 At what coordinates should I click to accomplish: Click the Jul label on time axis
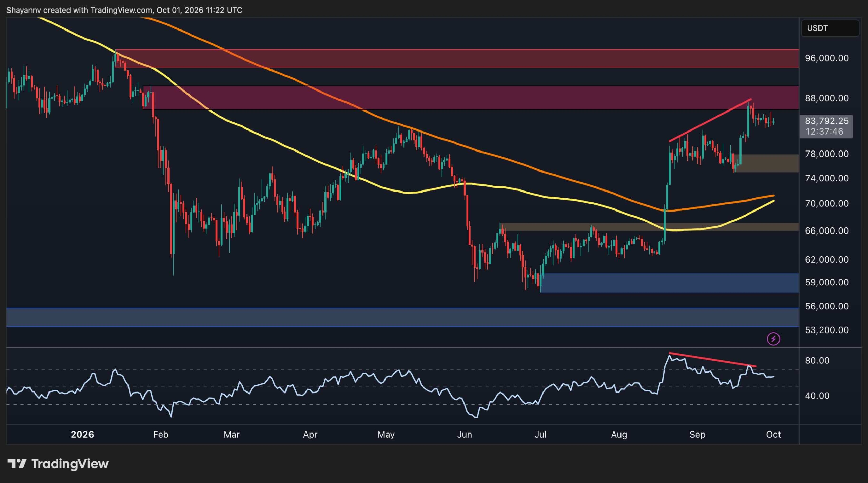point(540,435)
